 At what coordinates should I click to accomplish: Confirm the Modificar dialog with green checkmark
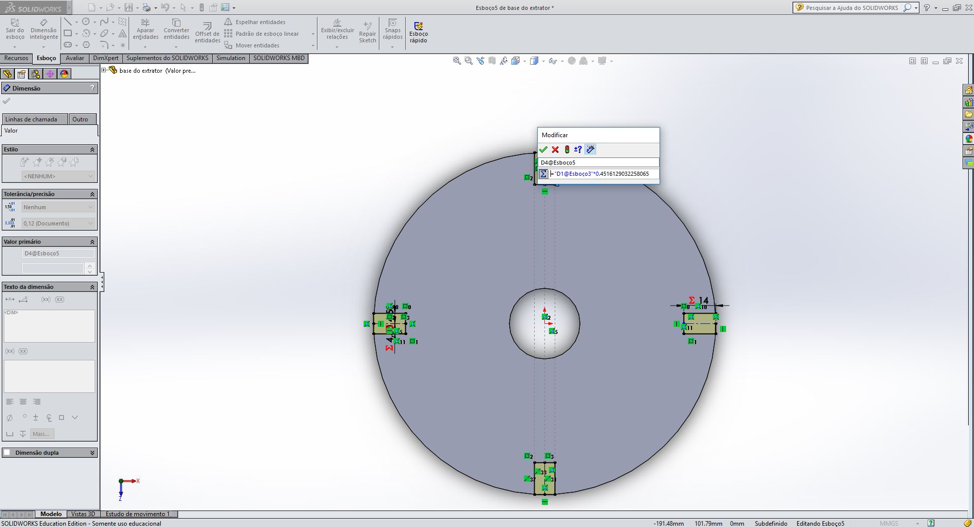tap(544, 150)
